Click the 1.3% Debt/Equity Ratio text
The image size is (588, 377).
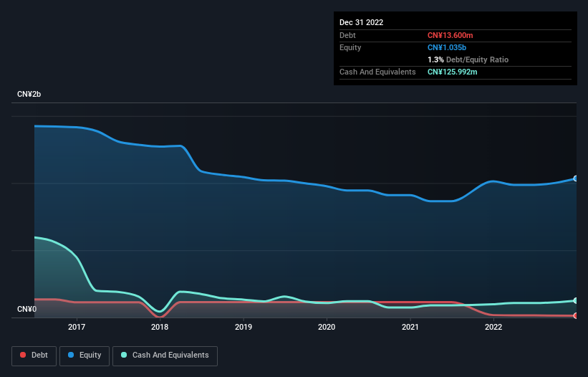[468, 59]
